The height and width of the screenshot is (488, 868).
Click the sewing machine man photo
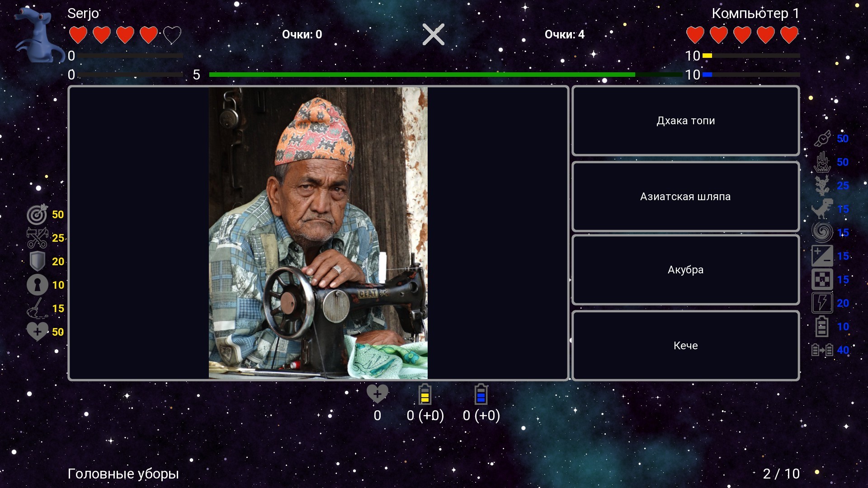click(x=318, y=233)
